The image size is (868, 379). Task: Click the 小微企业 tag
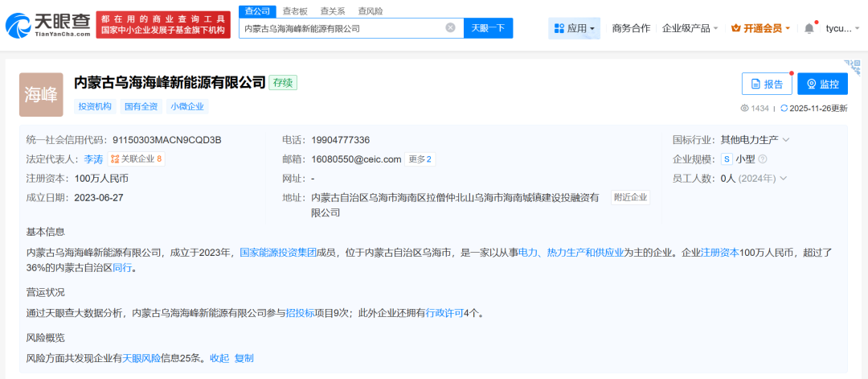coord(187,106)
